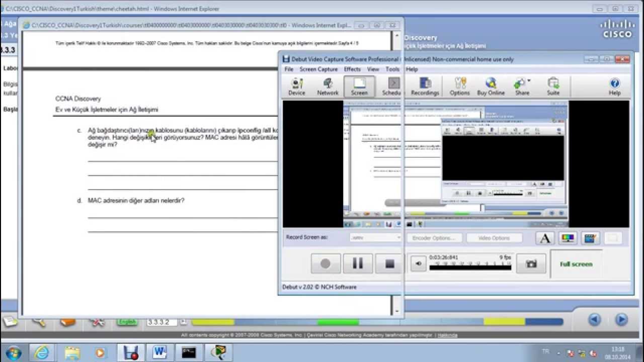Click the 'CCNA Discovery' heading in lab page

point(78,99)
